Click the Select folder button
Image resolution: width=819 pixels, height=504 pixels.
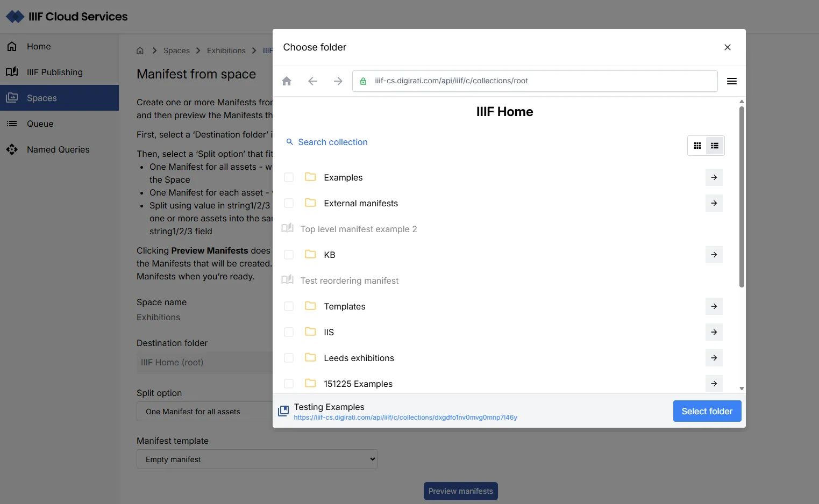point(707,411)
